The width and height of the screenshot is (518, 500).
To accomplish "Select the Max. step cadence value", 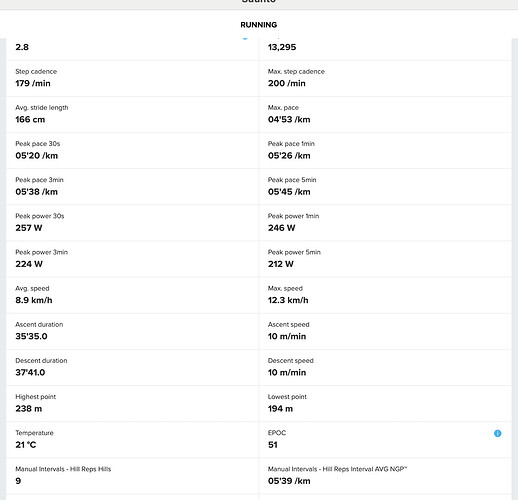I will tap(287, 83).
